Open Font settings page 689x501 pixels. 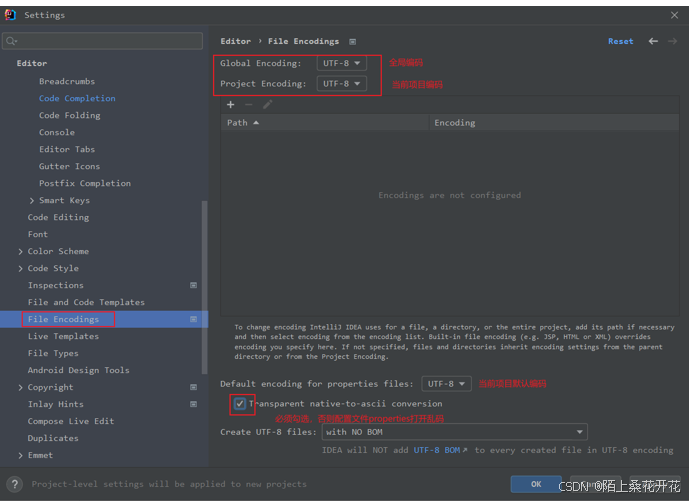coord(38,234)
